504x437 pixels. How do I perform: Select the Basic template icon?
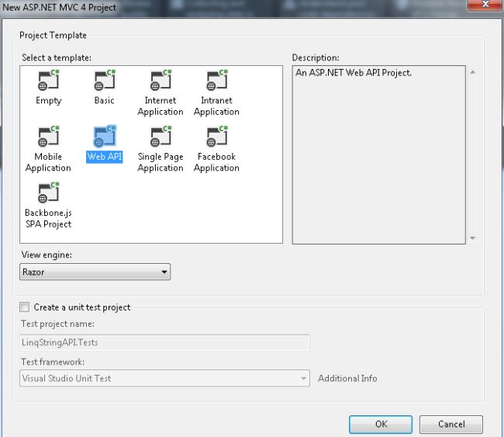point(105,80)
